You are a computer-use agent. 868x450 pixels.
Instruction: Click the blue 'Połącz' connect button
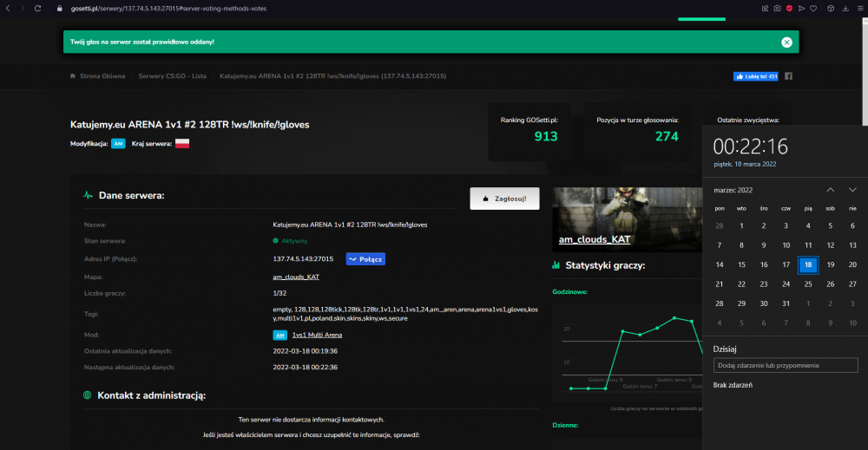(x=365, y=258)
